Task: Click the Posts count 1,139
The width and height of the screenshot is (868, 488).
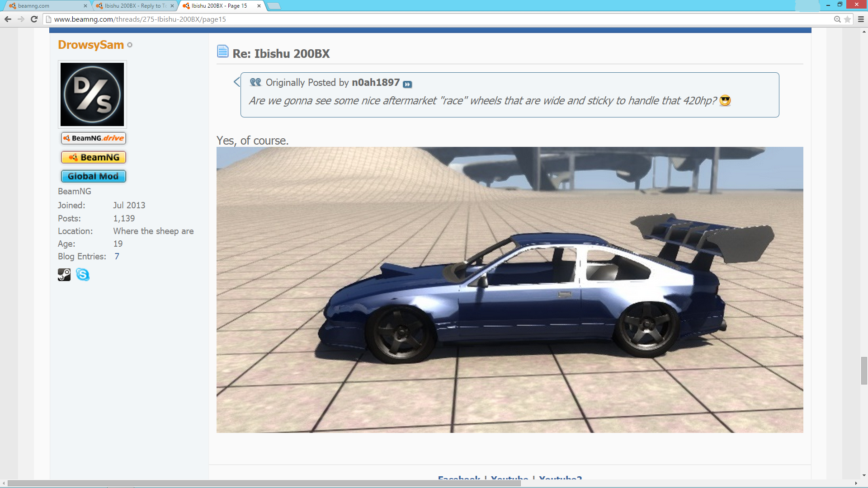Action: pyautogui.click(x=124, y=218)
